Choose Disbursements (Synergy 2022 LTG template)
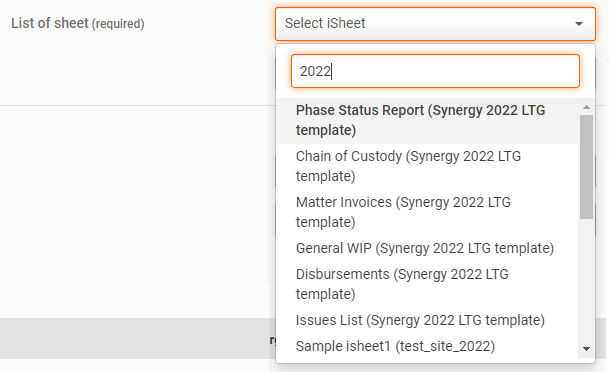The width and height of the screenshot is (609, 372). [427, 284]
